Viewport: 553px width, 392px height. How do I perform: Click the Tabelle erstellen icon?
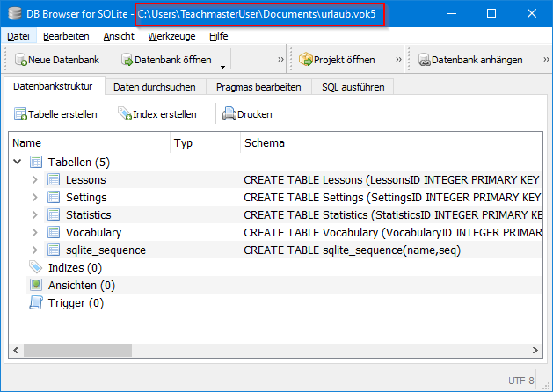tap(20, 114)
